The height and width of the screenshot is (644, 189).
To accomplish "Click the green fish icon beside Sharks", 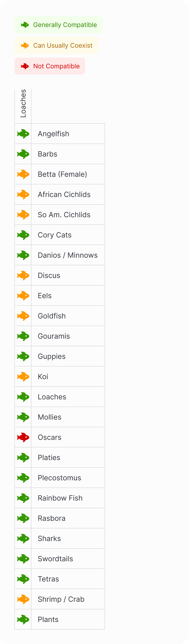I will coord(23,538).
